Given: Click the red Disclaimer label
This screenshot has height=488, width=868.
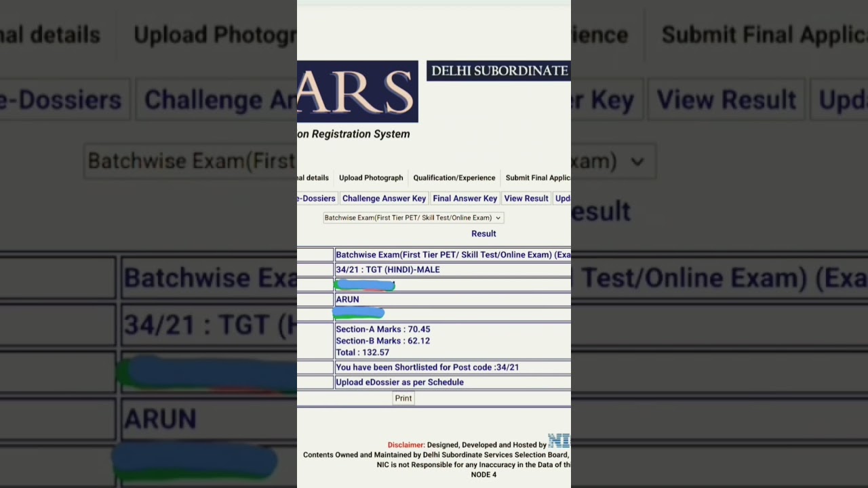Looking at the screenshot, I should (x=406, y=445).
